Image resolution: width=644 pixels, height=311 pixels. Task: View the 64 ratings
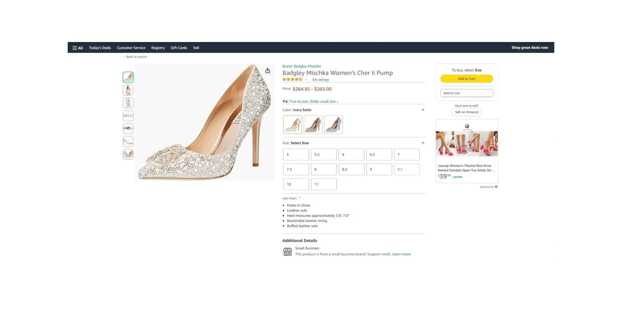320,80
